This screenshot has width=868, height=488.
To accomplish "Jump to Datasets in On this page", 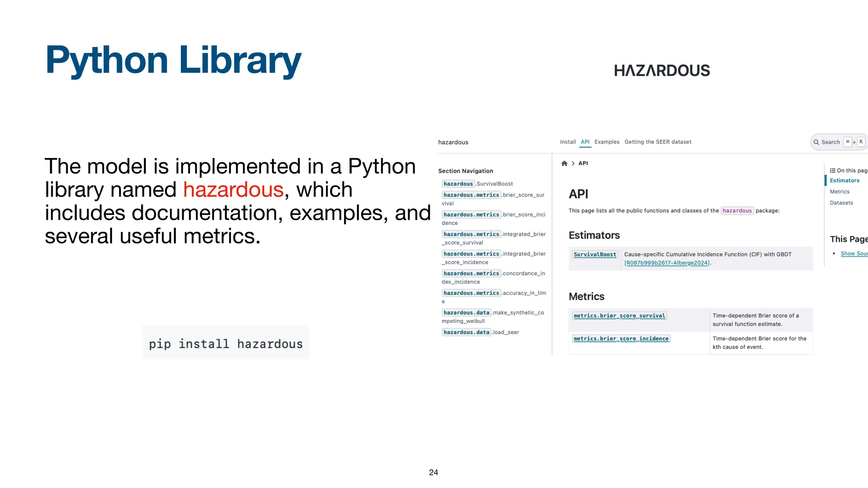I will (841, 203).
